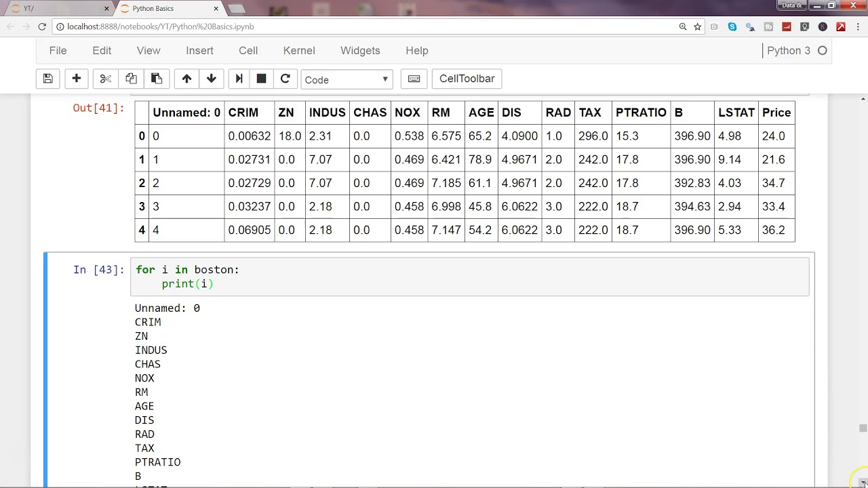868x488 pixels.
Task: Click the kernel idle indicator circle
Action: (823, 51)
